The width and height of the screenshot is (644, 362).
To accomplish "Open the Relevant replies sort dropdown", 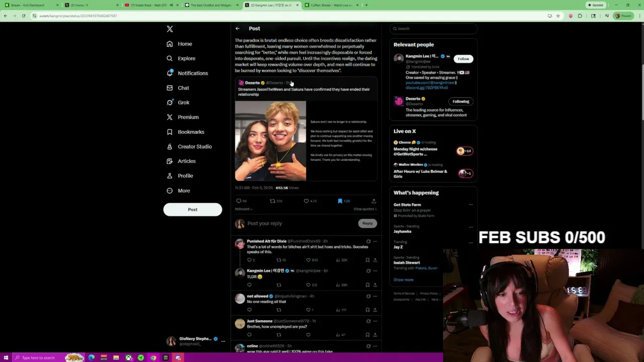I will click(244, 209).
